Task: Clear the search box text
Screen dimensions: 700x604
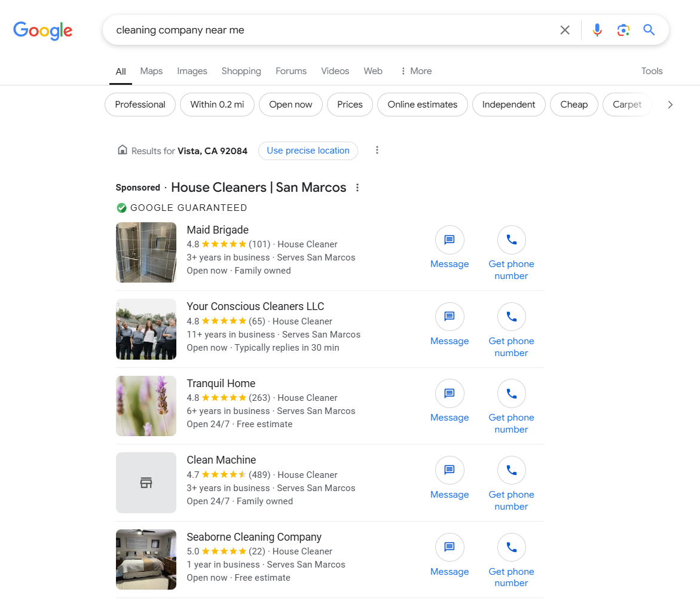Action: pyautogui.click(x=564, y=30)
